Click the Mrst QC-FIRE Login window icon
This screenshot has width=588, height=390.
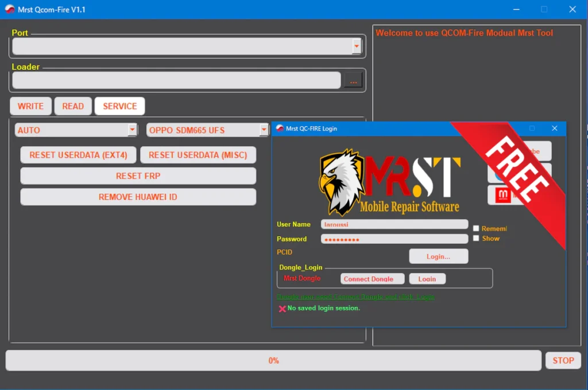click(x=280, y=128)
